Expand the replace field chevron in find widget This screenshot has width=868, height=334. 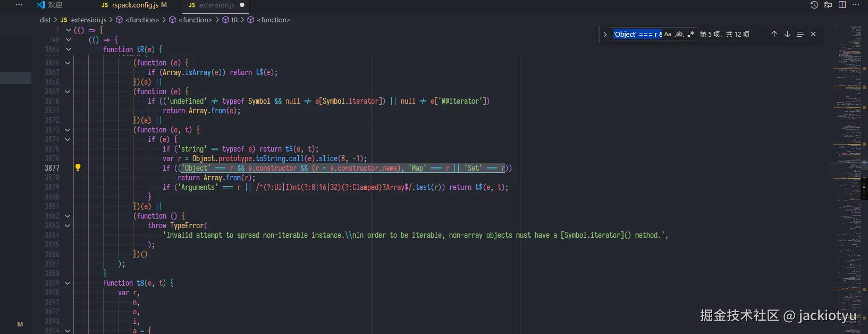click(605, 34)
